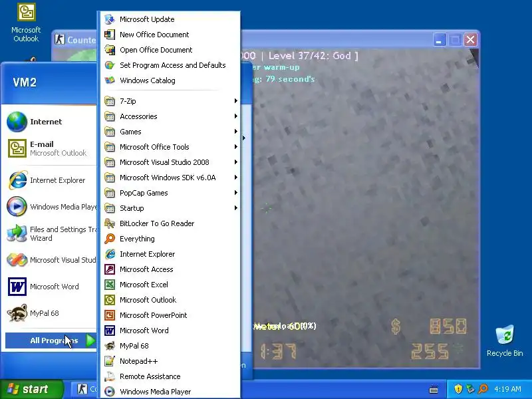
Task: Click the All Programs green arrow
Action: tap(90, 340)
